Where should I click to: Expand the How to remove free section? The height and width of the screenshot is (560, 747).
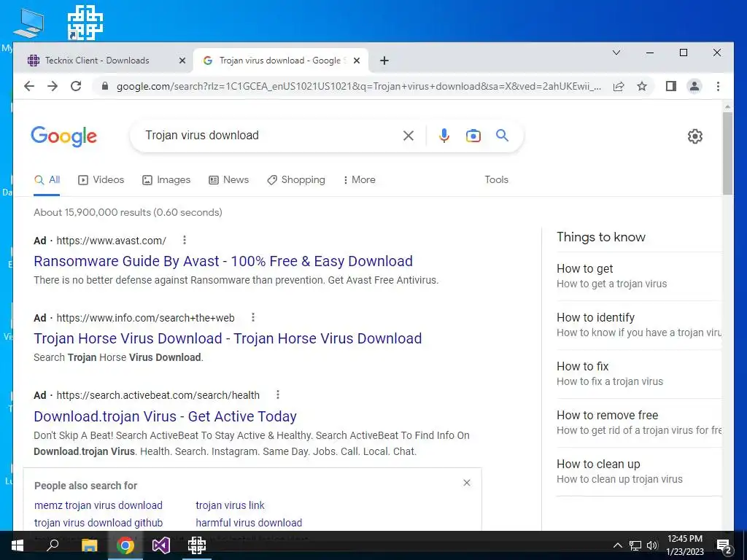coord(639,422)
